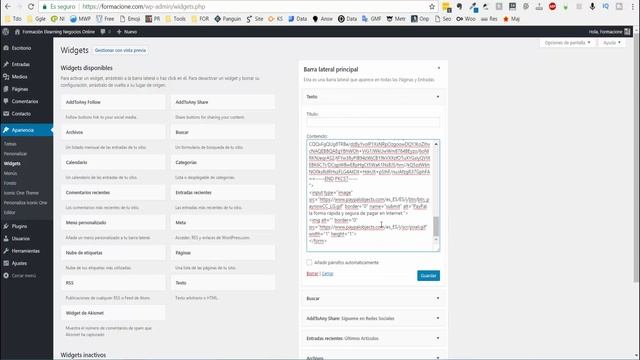The image size is (640, 360).
Task: Select the 'AddToAny Share' available widget
Action: pyautogui.click(x=223, y=102)
